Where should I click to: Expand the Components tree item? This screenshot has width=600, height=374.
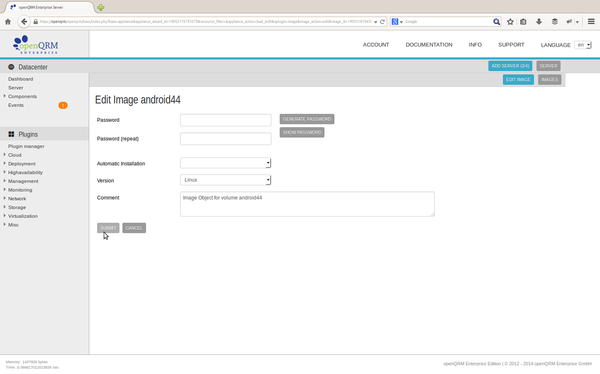tap(5, 96)
